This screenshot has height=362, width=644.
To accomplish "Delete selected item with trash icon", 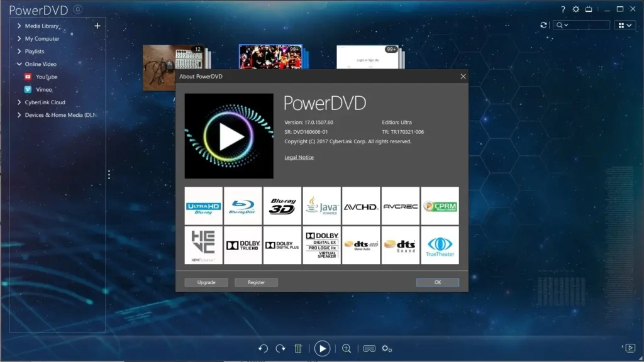I will coord(298,348).
